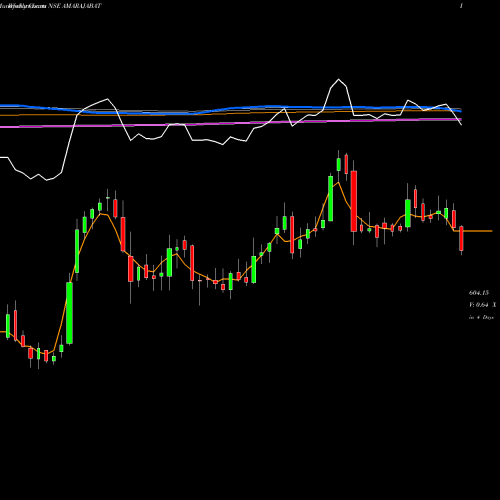Click the highest peak of the white indicator line
The image size is (500, 500).
339,79
